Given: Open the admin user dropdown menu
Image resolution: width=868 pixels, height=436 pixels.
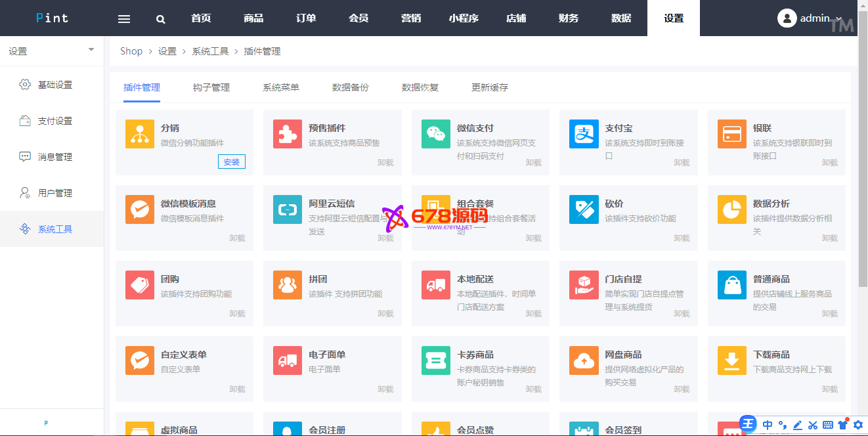Looking at the screenshot, I should coord(810,18).
